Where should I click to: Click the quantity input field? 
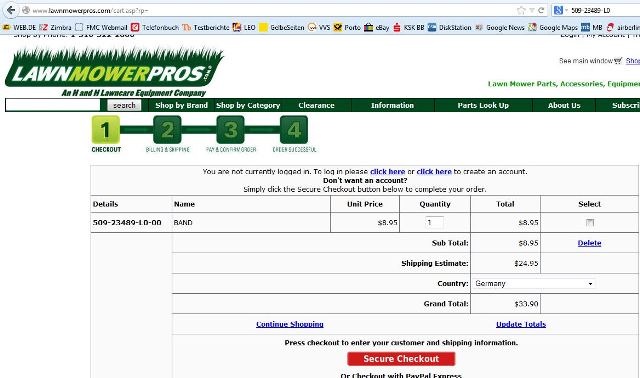click(434, 222)
